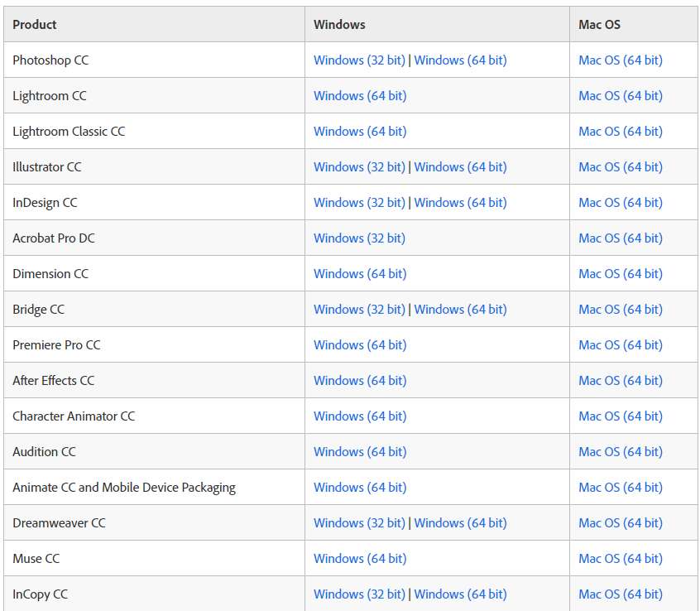Download Dimension CC for Mac OS (64 bit)
Image resolution: width=700 pixels, height=611 pixels.
(621, 274)
